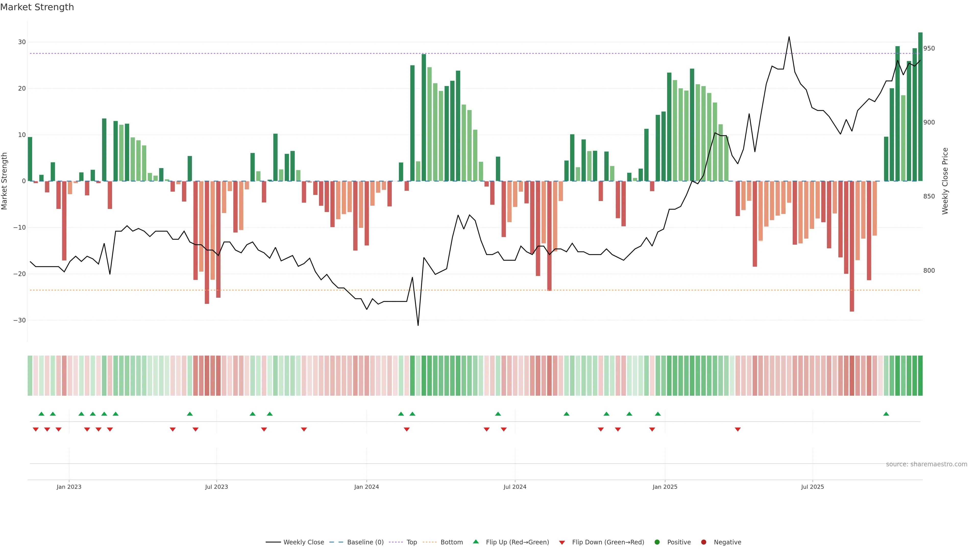The image size is (980, 551).
Task: Click the Negative red circle legend icon
Action: (703, 542)
